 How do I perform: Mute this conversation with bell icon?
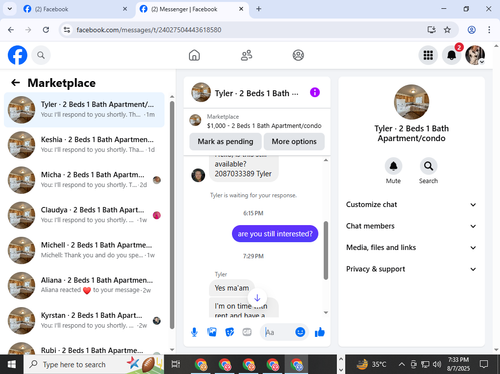click(x=393, y=166)
